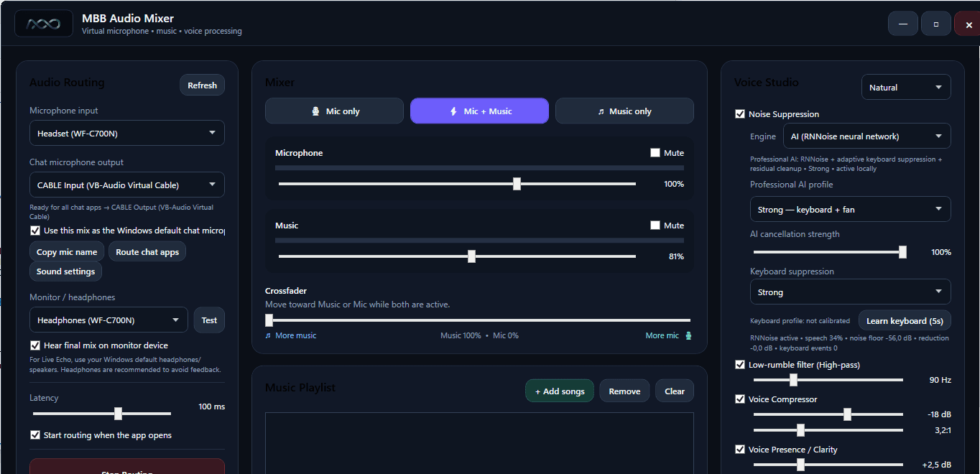Screen dimensions: 980x474
Task: Click the Low-rumble filter frequency slider handle
Action: pyautogui.click(x=793, y=380)
